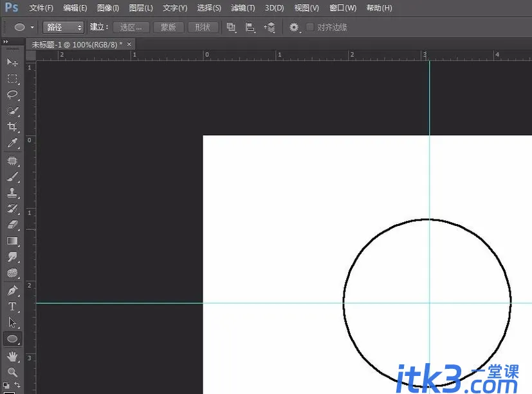Click the Path operations icon
This screenshot has width=532, height=394.
[x=231, y=27]
